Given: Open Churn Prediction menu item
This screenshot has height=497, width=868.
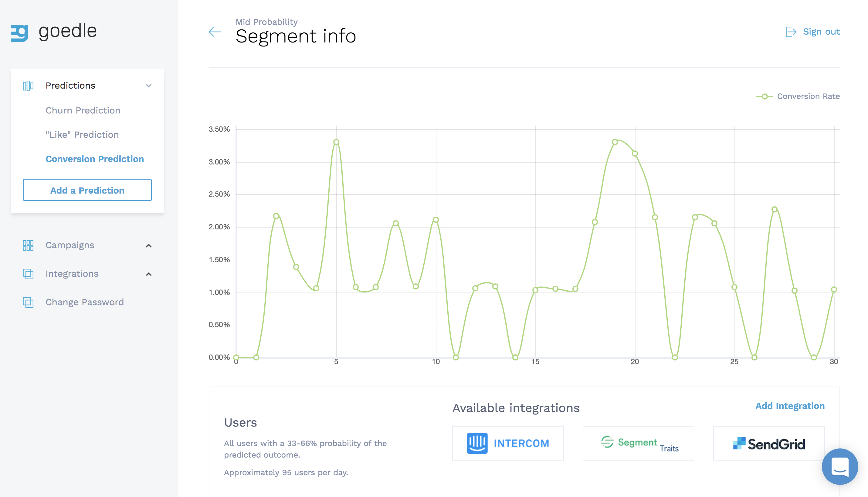Looking at the screenshot, I should [x=83, y=110].
